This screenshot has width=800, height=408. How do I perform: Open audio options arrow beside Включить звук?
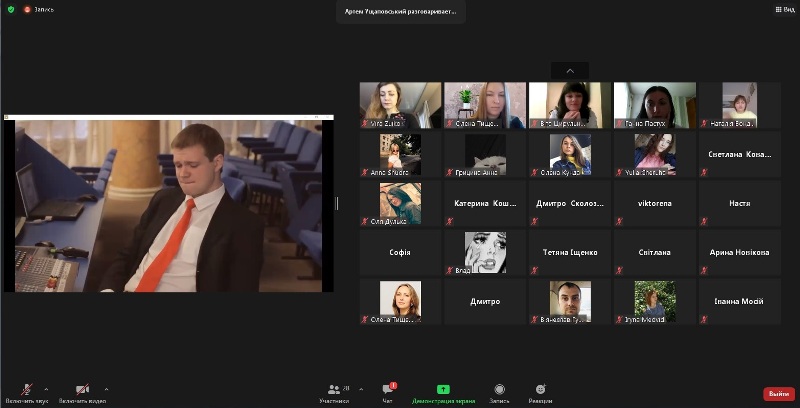click(x=46, y=389)
